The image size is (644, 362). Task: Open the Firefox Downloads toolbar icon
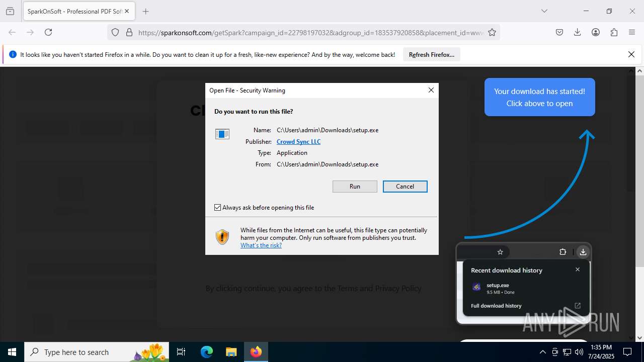click(577, 32)
